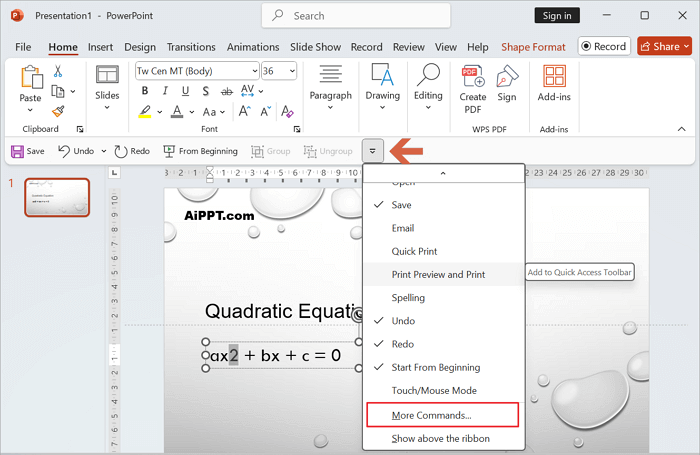
Task: Click the Paste clipboard icon
Action: pos(30,78)
